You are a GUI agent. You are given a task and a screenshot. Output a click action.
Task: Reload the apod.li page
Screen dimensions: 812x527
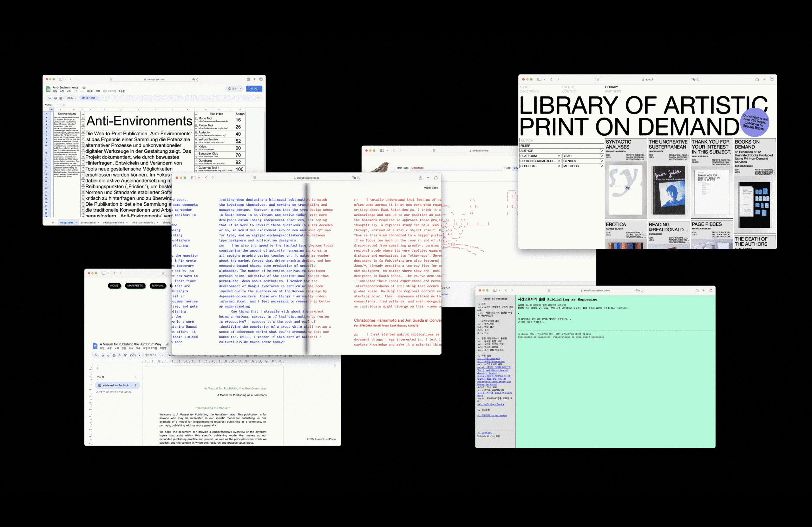pos(698,80)
